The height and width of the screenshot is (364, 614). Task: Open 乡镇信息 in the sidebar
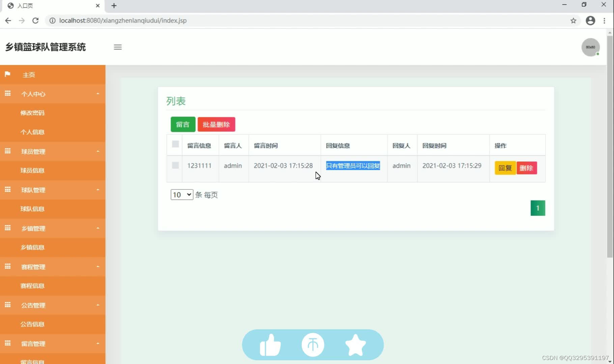pos(32,247)
